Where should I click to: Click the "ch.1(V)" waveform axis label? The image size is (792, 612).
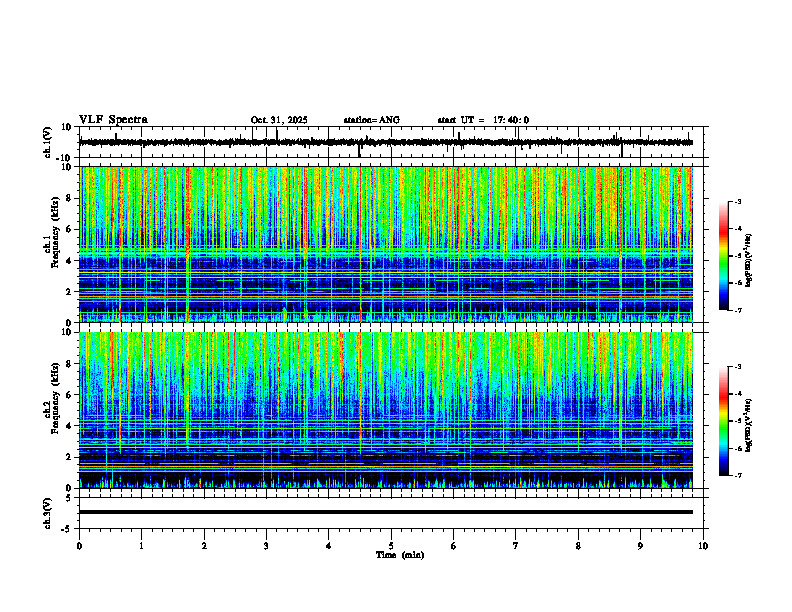(x=47, y=142)
